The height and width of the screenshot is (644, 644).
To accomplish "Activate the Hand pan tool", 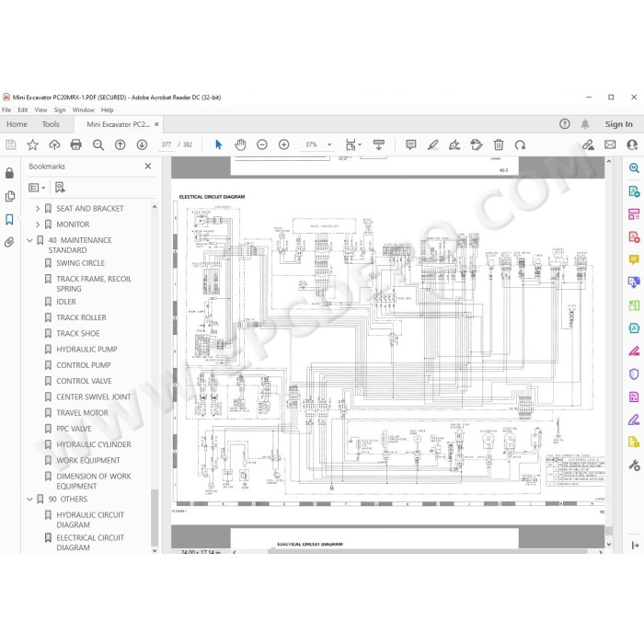I will point(240,144).
